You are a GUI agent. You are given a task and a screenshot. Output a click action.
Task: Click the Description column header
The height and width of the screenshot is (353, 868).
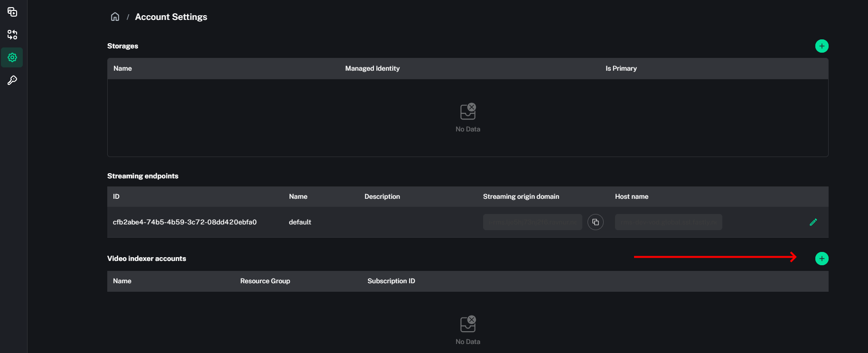point(382,196)
